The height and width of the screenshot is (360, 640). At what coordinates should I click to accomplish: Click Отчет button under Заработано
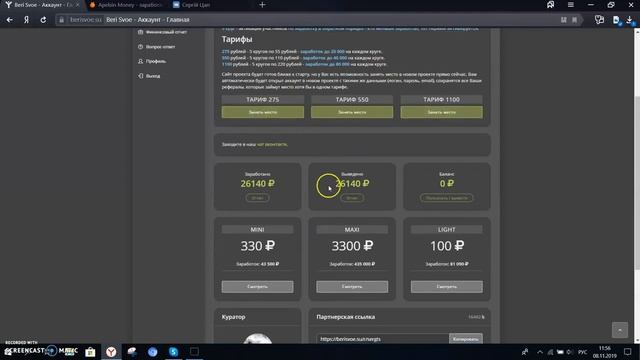[257, 198]
